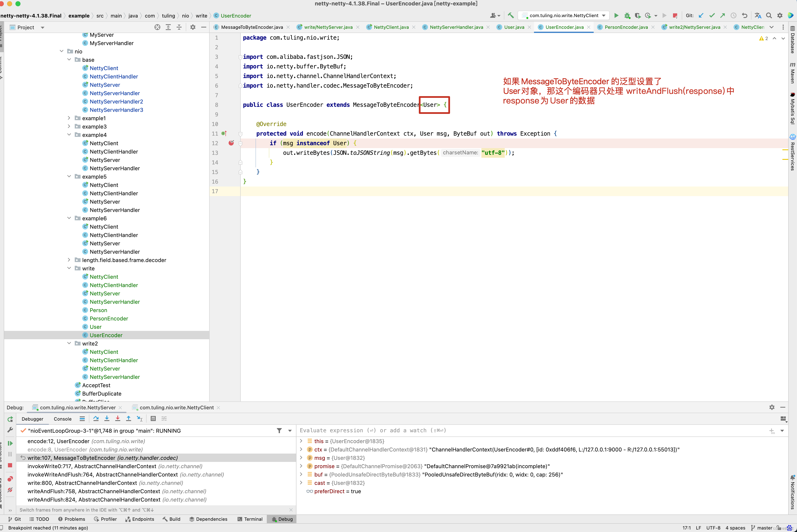Viewport: 797px width, 532px height.
Task: Click the Step Over debugger icon
Action: tap(96, 419)
